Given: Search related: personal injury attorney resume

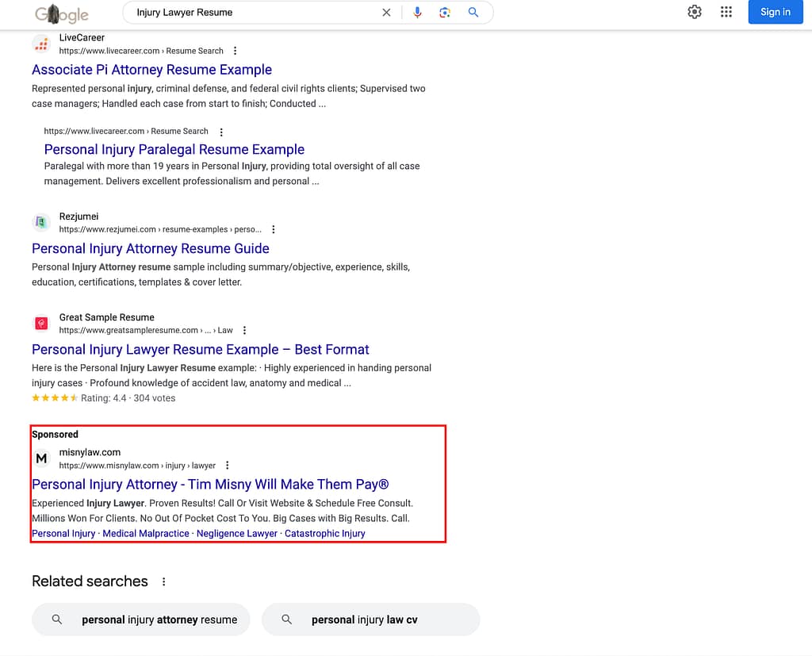Looking at the screenshot, I should click(x=141, y=620).
